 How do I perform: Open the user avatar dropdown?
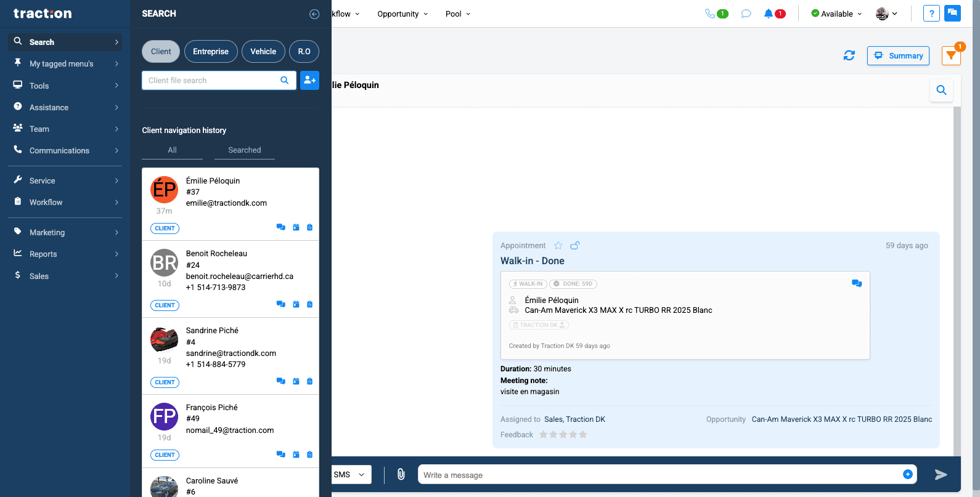click(x=886, y=14)
